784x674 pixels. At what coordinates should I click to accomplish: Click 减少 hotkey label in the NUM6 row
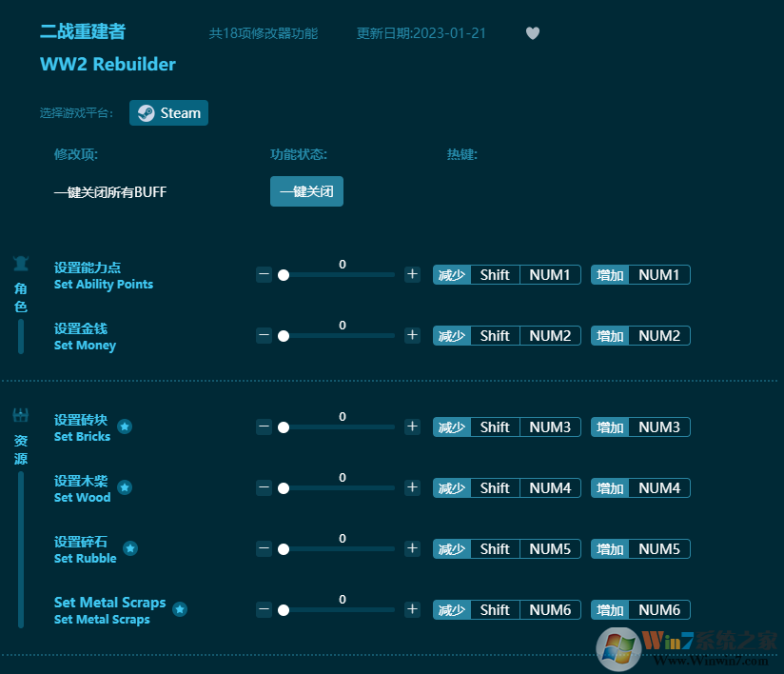click(452, 610)
